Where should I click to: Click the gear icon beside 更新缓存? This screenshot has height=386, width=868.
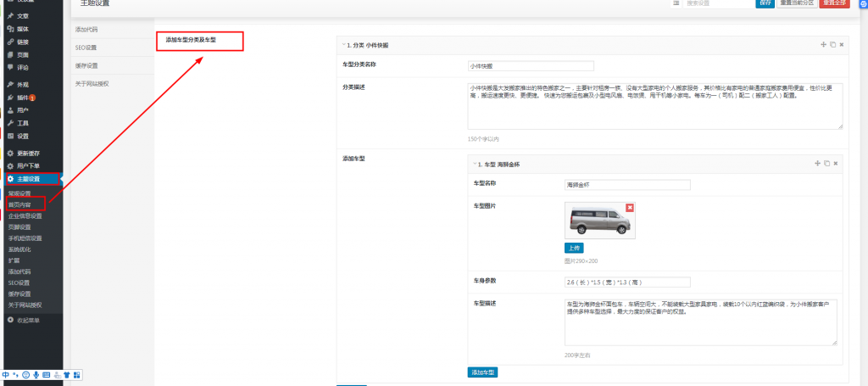click(x=10, y=154)
